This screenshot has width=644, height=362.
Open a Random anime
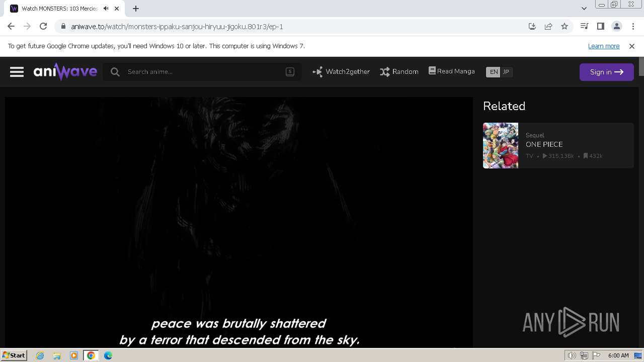399,72
